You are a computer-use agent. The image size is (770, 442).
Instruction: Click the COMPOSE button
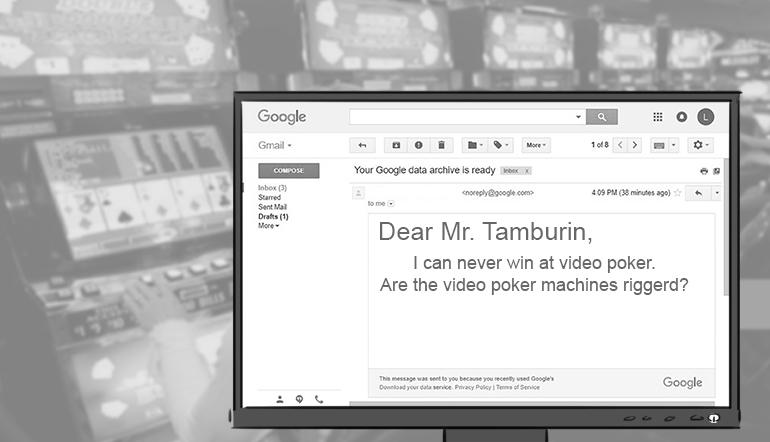(289, 170)
